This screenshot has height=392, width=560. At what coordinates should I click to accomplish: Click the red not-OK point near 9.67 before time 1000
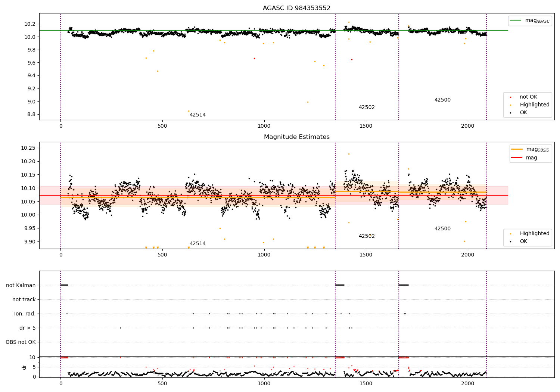click(x=254, y=58)
